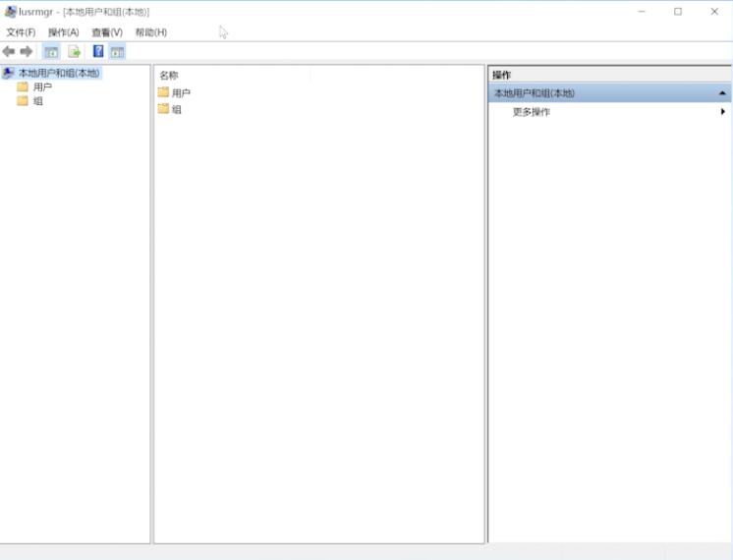This screenshot has height=560, width=733.
Task: Click the Export List toolbar icon
Action: (74, 51)
